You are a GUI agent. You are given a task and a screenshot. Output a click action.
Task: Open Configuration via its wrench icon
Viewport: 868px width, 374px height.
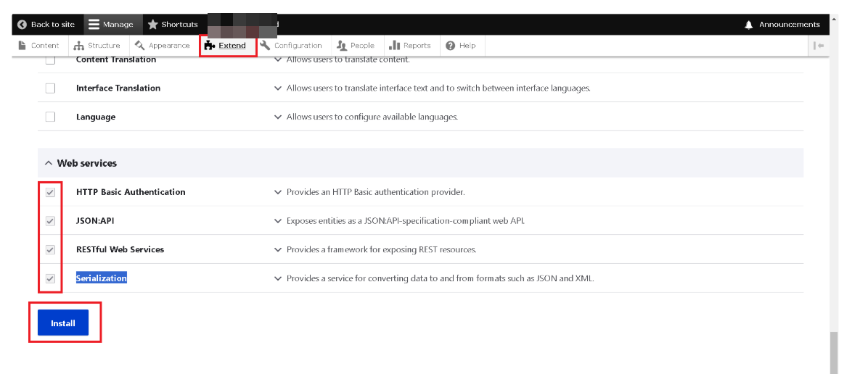coord(266,46)
